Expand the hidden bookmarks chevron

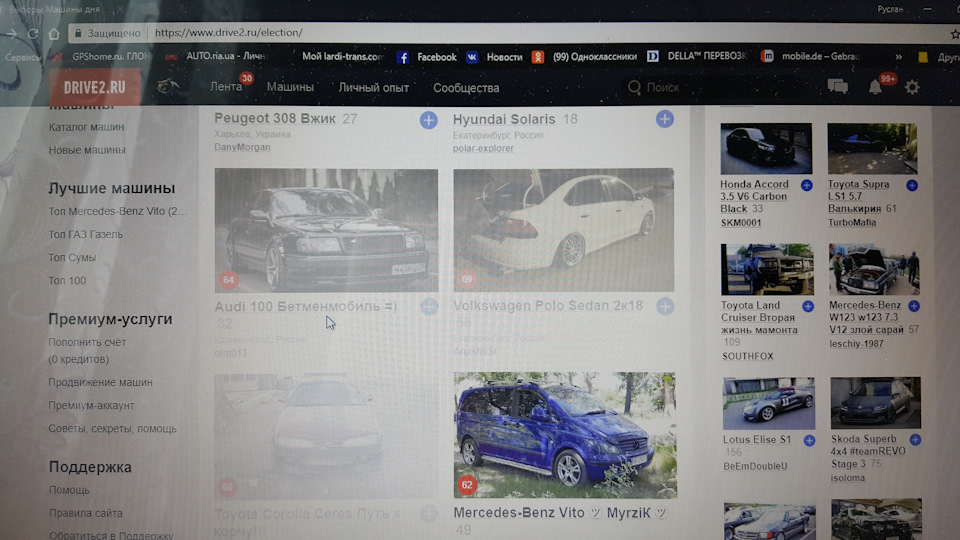pos(898,56)
